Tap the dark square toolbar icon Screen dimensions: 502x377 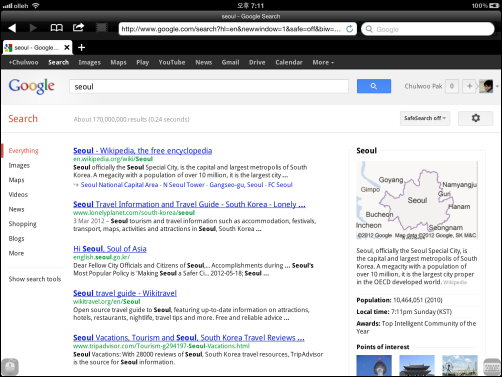(101, 27)
